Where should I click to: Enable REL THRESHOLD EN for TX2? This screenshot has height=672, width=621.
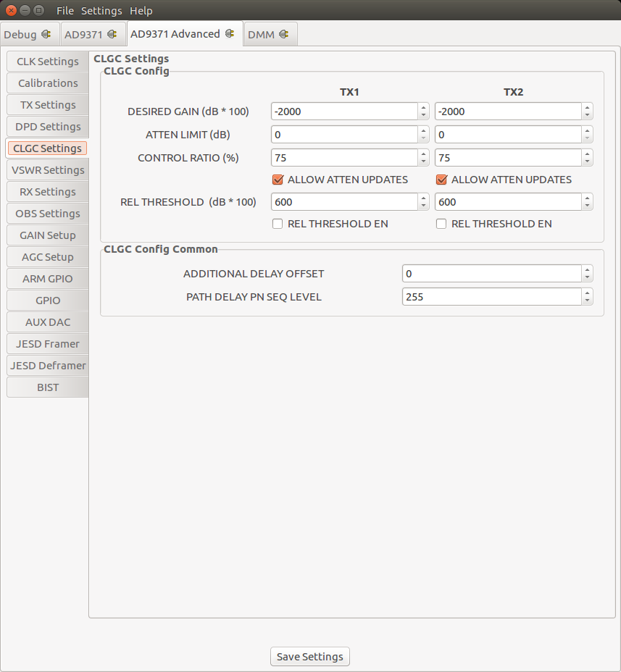click(441, 224)
